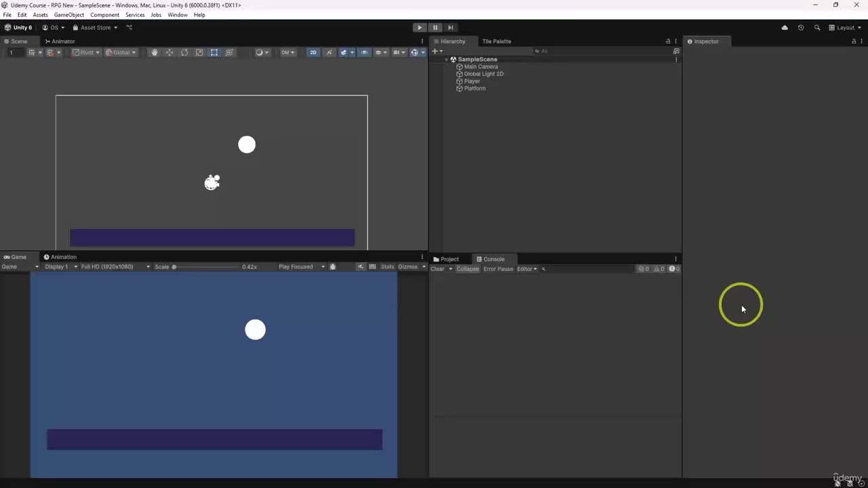
Task: Click the Player object cube icon
Action: coord(460,81)
